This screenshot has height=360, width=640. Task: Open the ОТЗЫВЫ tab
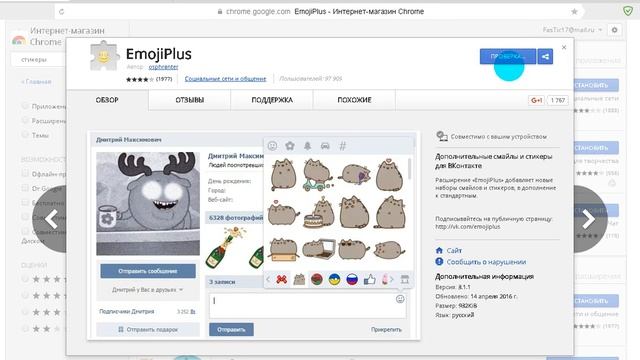[190, 100]
